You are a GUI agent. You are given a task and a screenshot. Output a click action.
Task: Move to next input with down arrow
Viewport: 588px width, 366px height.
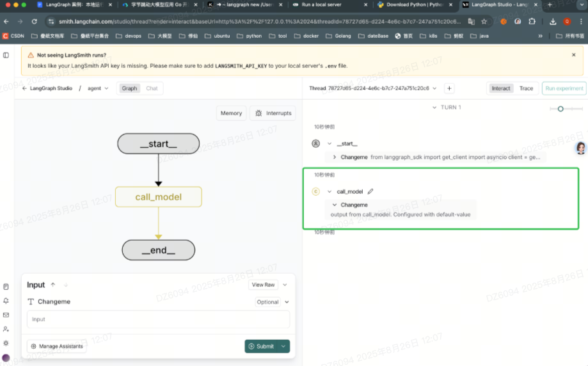tap(66, 285)
